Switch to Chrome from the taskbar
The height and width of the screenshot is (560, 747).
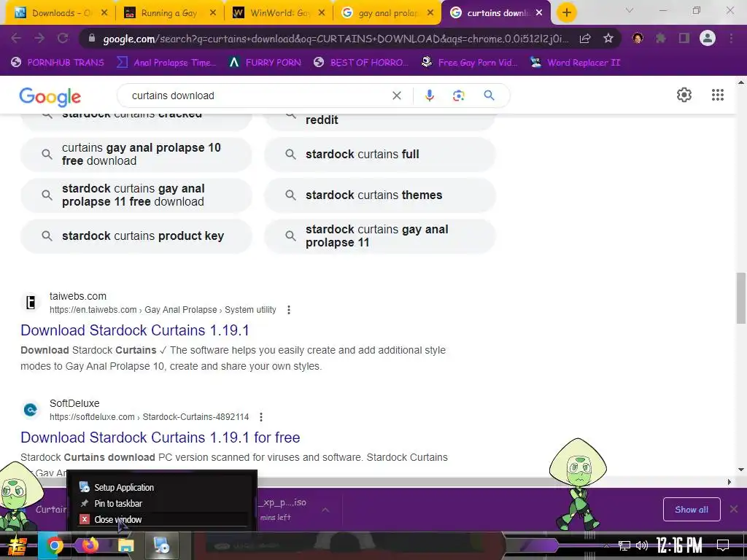[54, 545]
